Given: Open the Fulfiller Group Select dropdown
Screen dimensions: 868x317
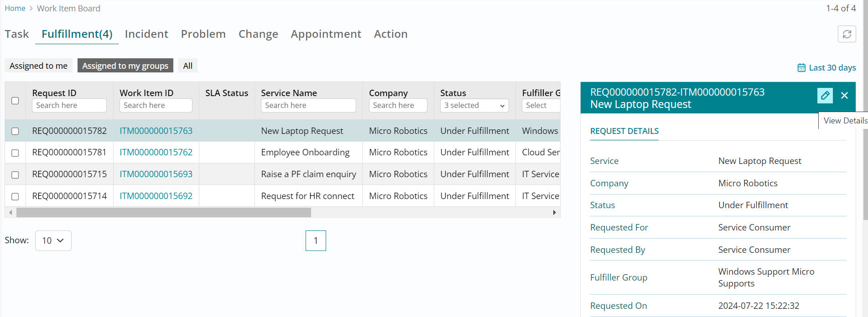Looking at the screenshot, I should (541, 106).
